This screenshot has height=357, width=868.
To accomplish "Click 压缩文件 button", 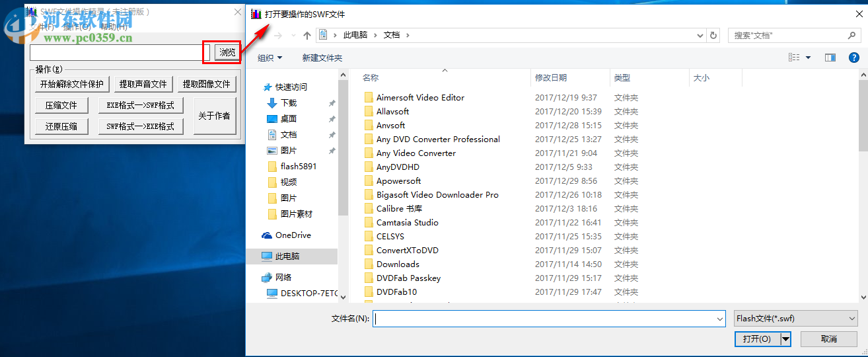I will pyautogui.click(x=61, y=105).
